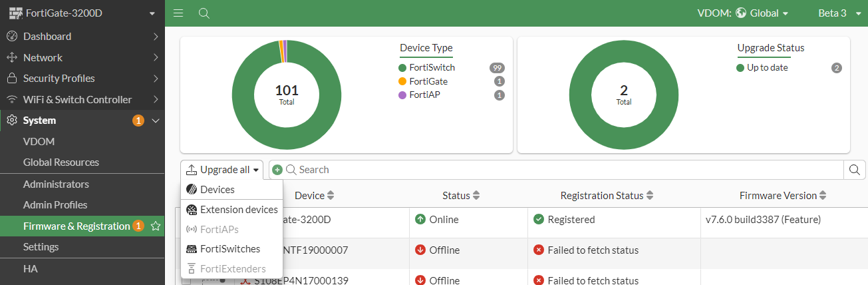868x285 pixels.
Task: Click the search button at the right end of the search bar
Action: (x=855, y=170)
